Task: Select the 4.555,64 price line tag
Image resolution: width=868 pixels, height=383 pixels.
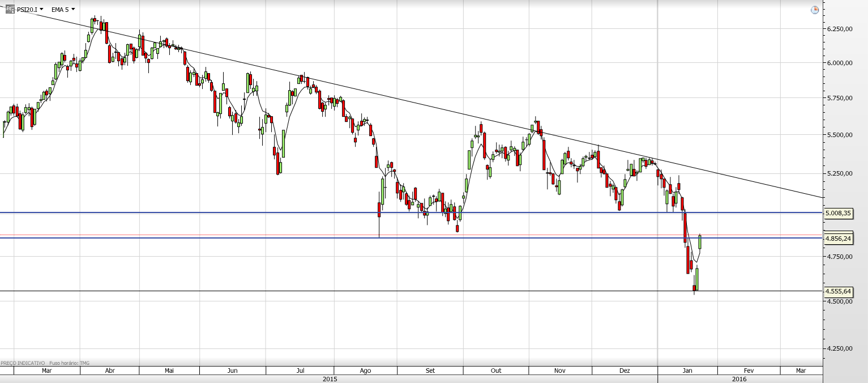Action: point(838,291)
